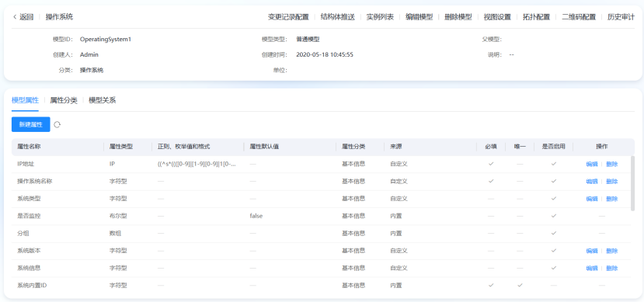This screenshot has width=644, height=302.
Task: Click the 必填 checkmark in the IP地址 row
Action: tap(491, 164)
